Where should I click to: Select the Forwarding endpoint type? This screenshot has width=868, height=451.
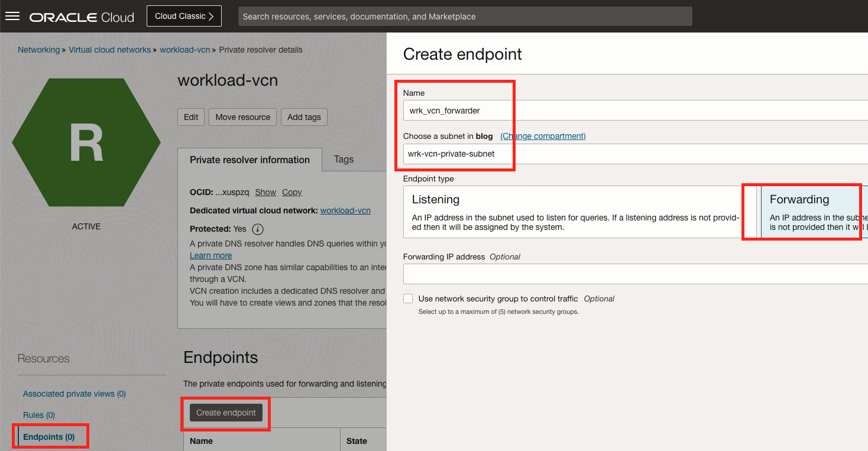click(x=814, y=212)
